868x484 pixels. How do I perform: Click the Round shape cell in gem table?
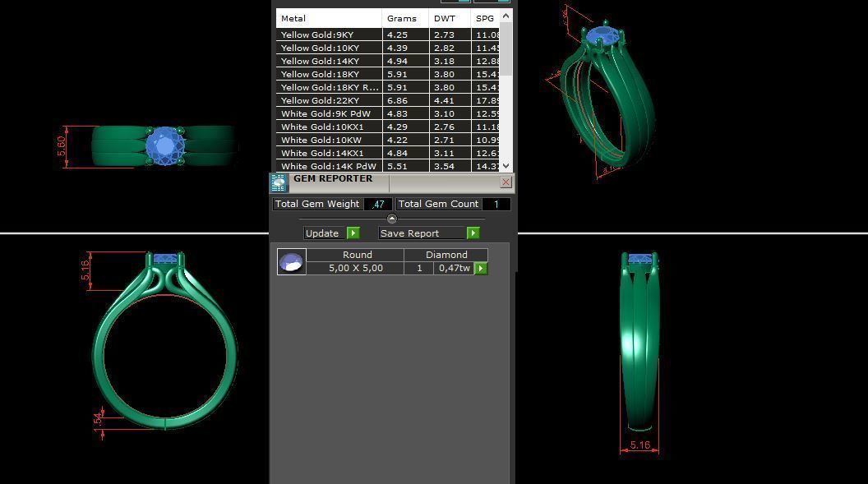point(355,255)
